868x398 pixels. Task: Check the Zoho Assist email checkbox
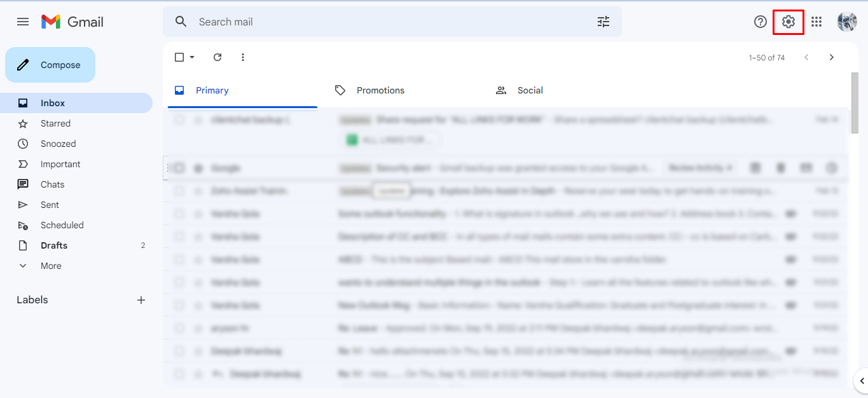(x=179, y=191)
